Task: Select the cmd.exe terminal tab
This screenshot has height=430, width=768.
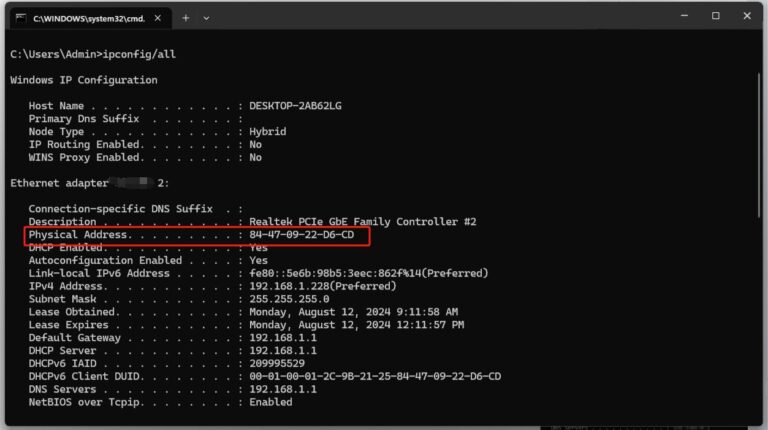Action: 91,18
